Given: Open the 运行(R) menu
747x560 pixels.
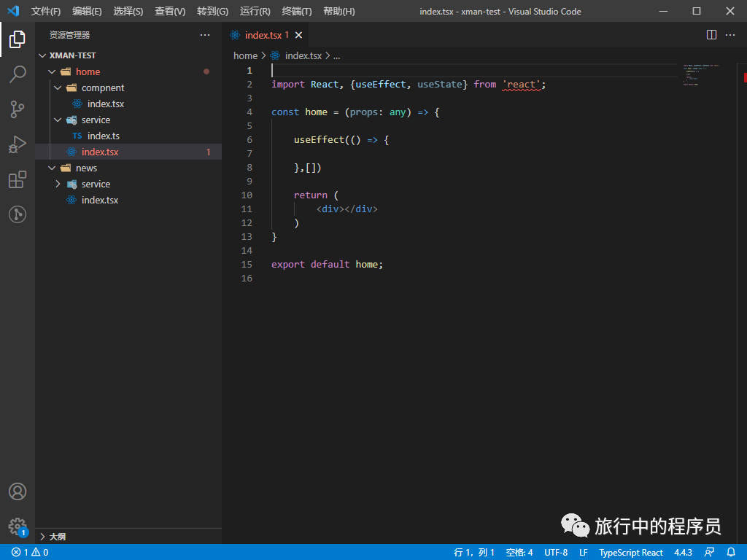Looking at the screenshot, I should [255, 12].
